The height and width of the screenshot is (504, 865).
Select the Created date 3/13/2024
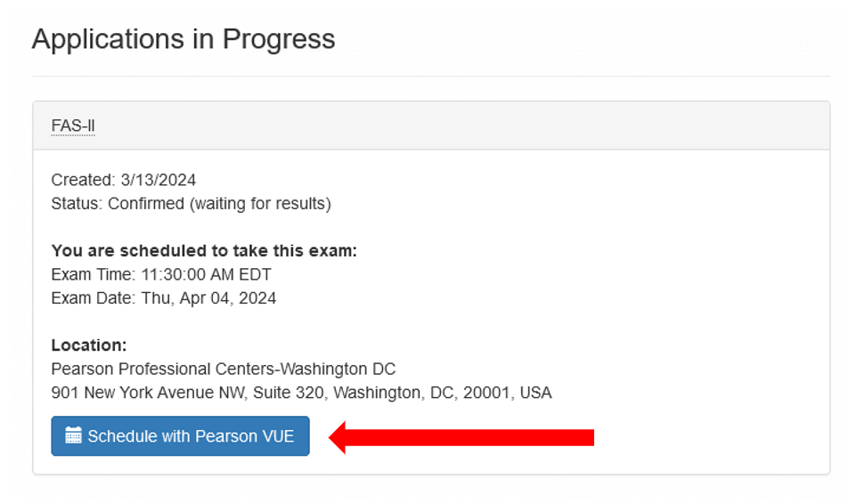click(x=159, y=180)
